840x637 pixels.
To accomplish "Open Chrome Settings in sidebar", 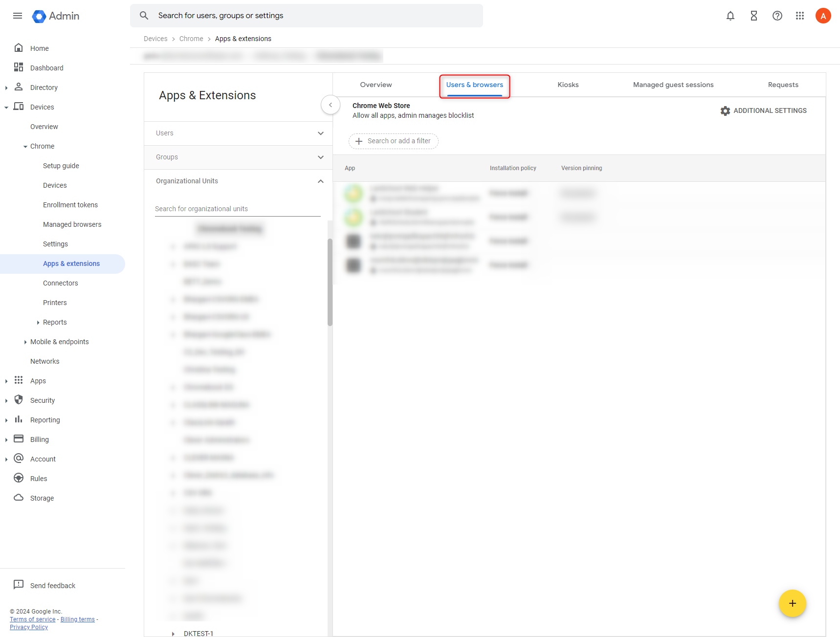I will point(55,244).
